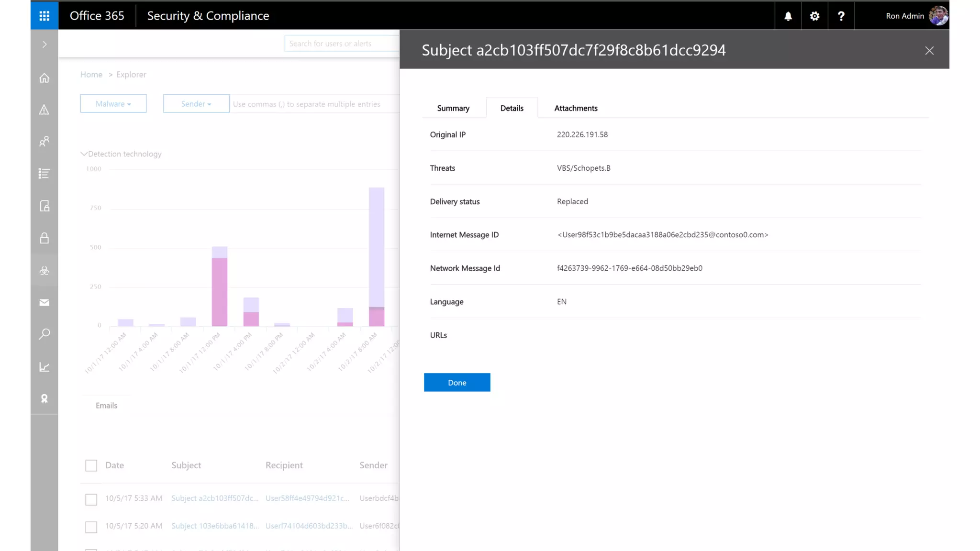The image size is (980, 551).
Task: Open Search magnifier icon in sidebar
Action: (x=45, y=334)
